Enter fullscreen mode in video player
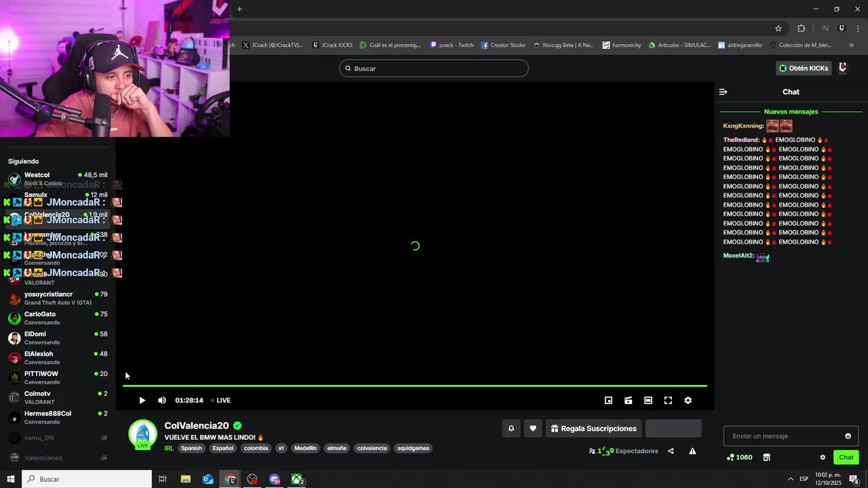Viewport: 868px width, 488px height. [x=668, y=401]
